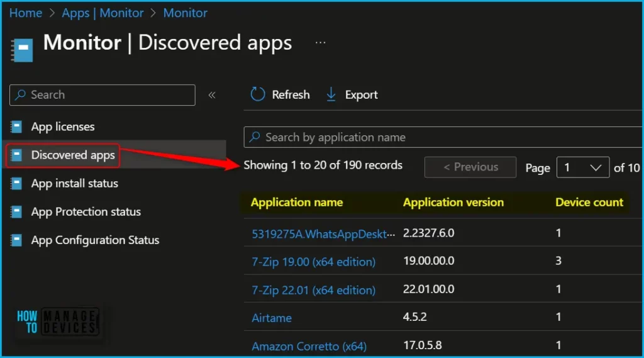Click the Monitor book icon beside page title
The image size is (644, 358).
[x=22, y=49]
